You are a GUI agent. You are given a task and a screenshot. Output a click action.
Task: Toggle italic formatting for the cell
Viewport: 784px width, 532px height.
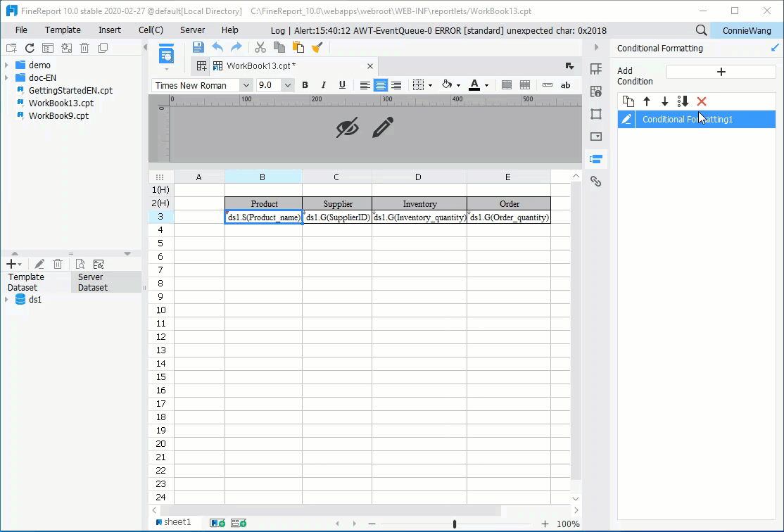pyautogui.click(x=323, y=84)
